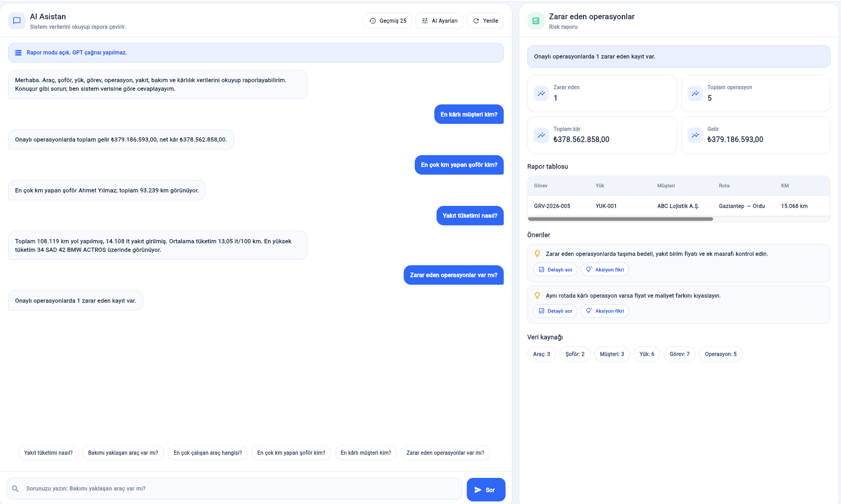Click the trend icon on Gelir card
This screenshot has width=841, height=504.
tap(695, 135)
